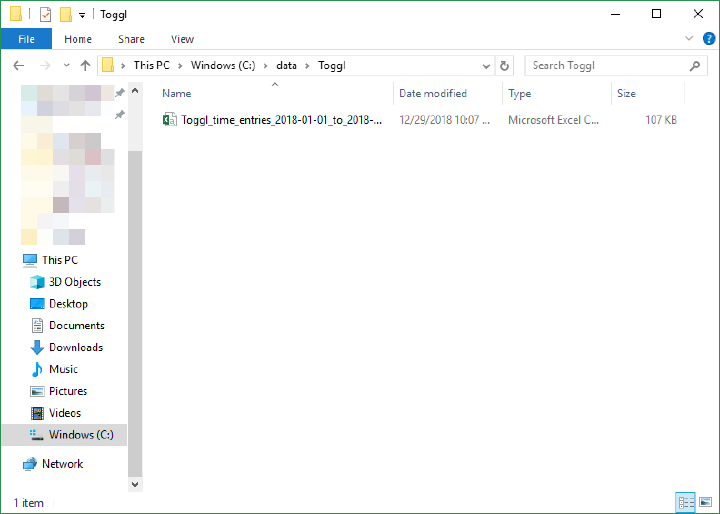Viewport: 720px width, 514px height.
Task: Open Customize Quick Access Toolbar dropdown
Action: (x=82, y=15)
